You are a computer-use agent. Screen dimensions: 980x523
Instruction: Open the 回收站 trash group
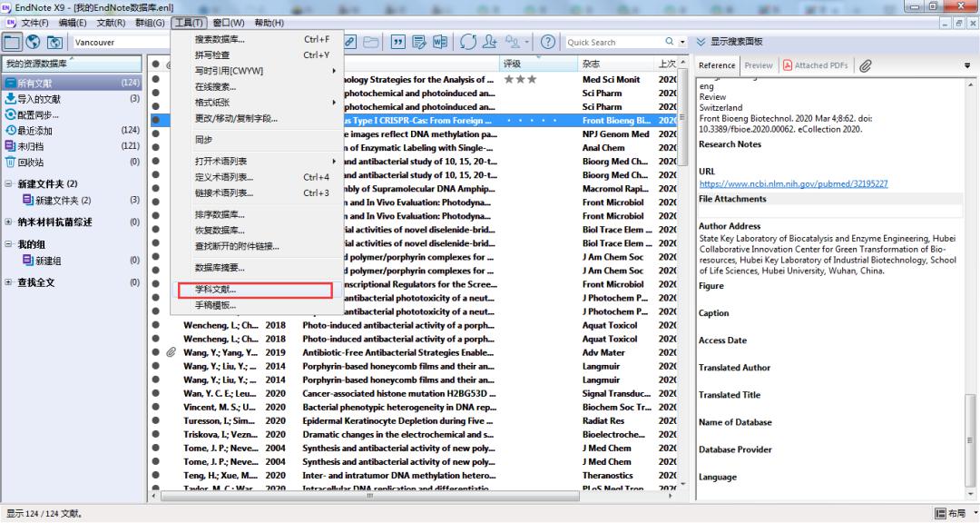(73, 162)
